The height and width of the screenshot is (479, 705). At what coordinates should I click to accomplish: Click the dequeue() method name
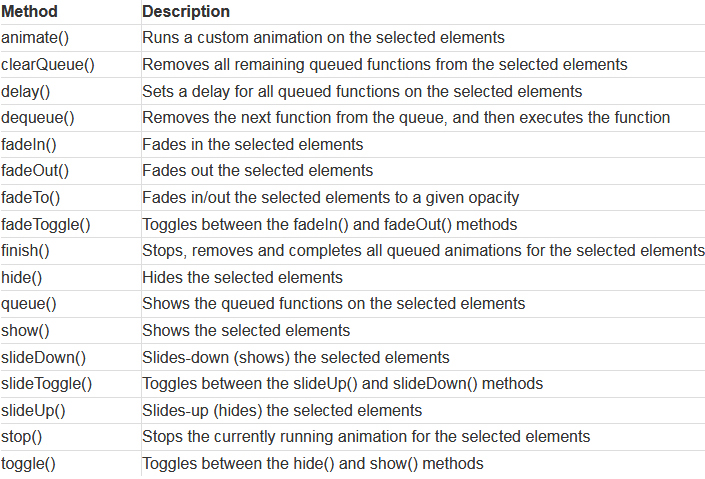38,118
